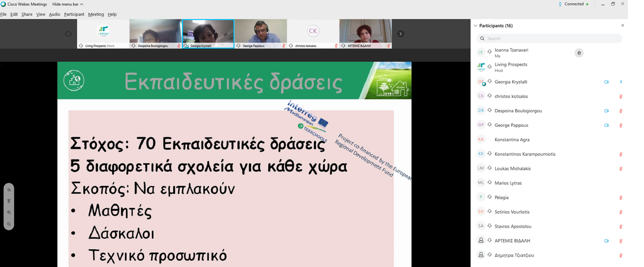Screen dimensions: 644x267
Task: Click ΑΡΤΕΜΙΣ ΒΙΔΑΛΗ camera icon in list
Action: click(x=606, y=241)
